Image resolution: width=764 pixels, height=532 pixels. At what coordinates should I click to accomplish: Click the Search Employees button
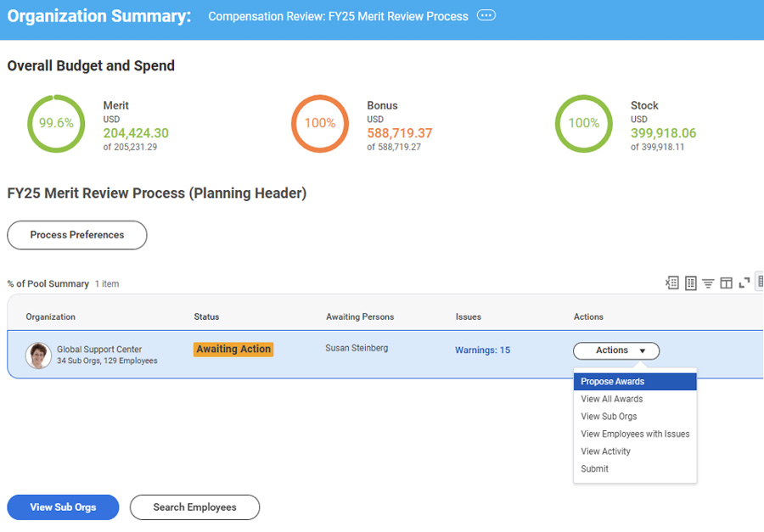click(194, 507)
